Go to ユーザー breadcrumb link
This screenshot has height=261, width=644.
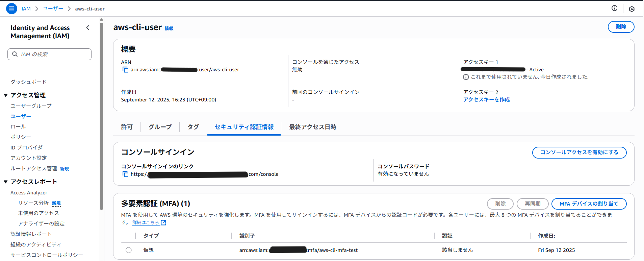(x=53, y=9)
